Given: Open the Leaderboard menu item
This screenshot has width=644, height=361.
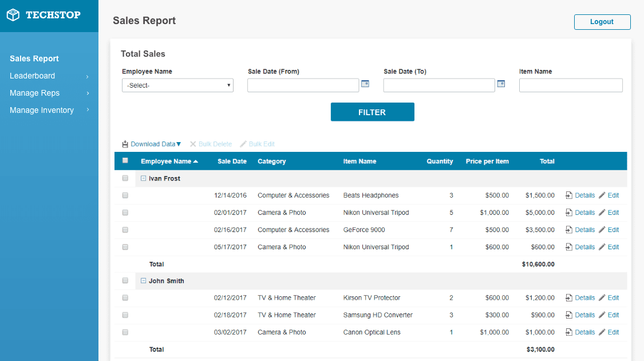Looking at the screenshot, I should (x=31, y=76).
